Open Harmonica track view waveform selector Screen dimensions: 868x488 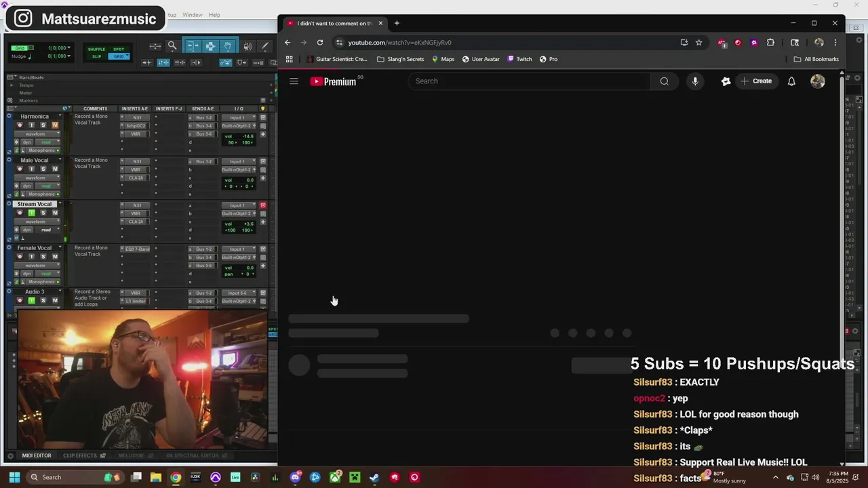(x=38, y=134)
